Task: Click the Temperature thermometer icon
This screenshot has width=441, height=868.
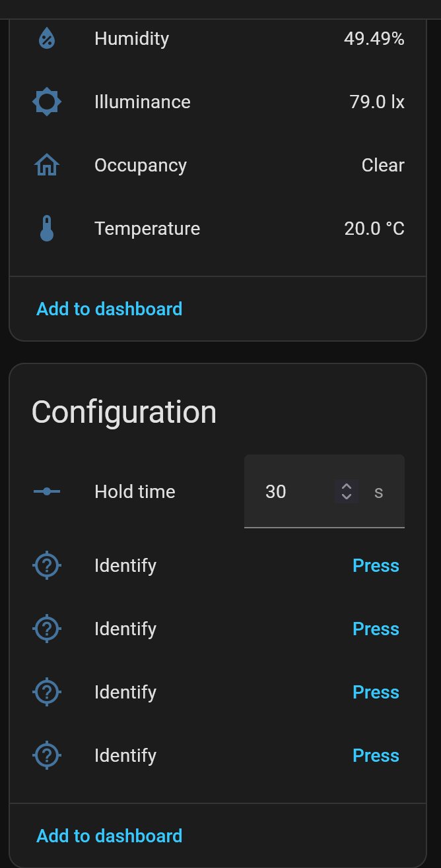Action: tap(47, 229)
